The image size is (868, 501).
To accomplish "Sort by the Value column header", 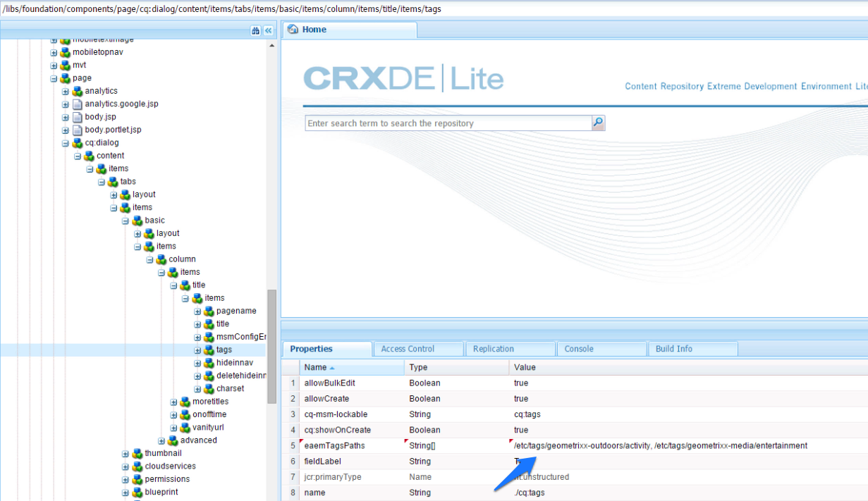I will pos(688,367).
